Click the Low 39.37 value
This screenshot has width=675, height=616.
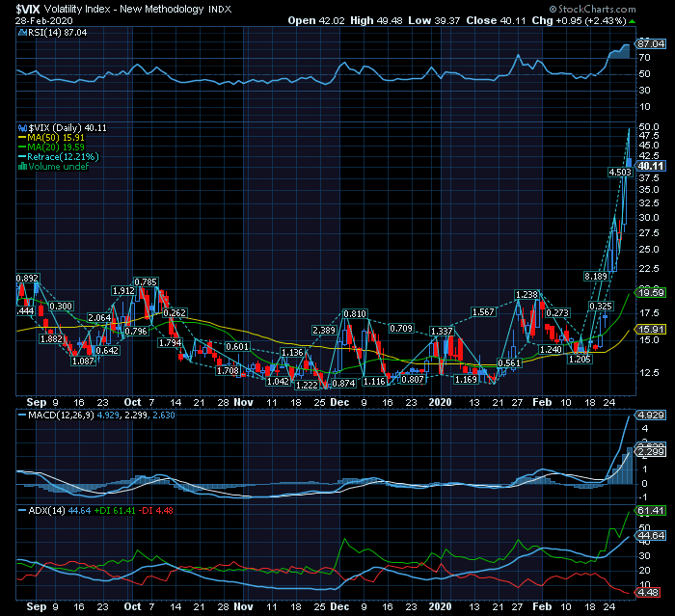[434, 20]
